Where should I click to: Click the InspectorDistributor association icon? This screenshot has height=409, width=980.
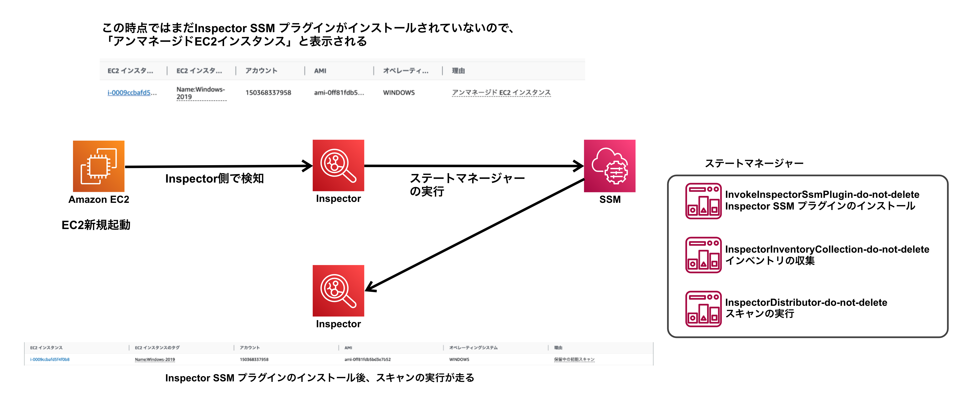[703, 309]
